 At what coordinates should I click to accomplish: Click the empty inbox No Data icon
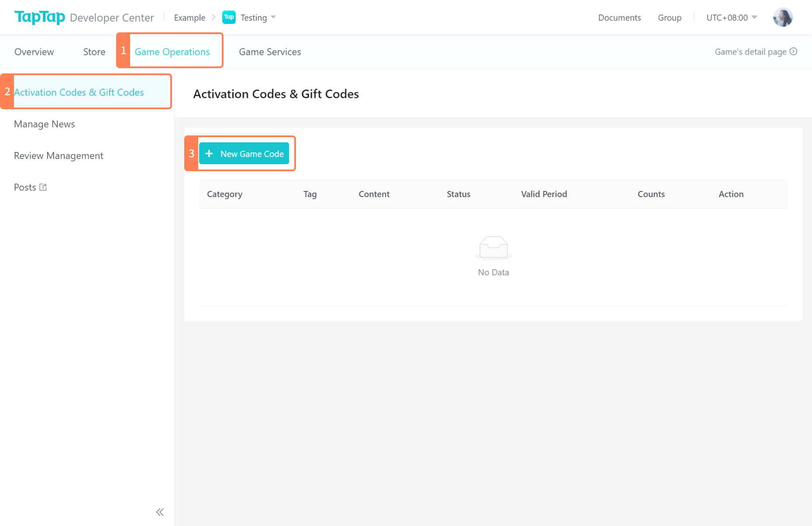pos(493,247)
